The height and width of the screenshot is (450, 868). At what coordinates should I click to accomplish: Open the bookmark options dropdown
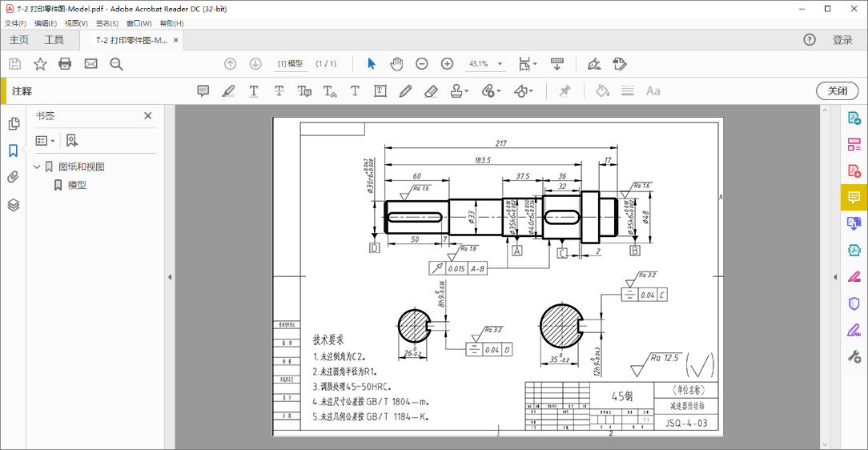coord(46,141)
